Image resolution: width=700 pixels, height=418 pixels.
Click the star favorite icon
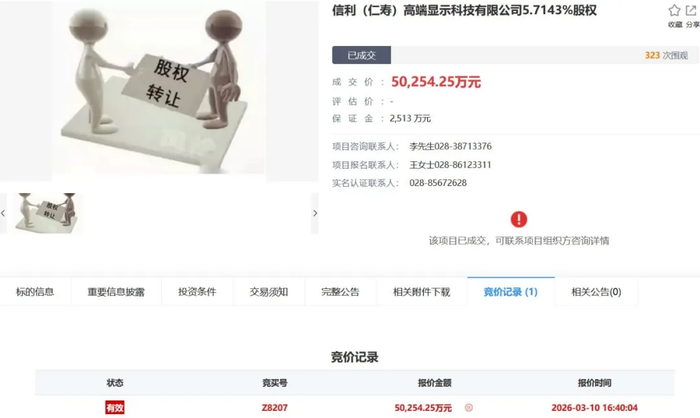tap(674, 10)
